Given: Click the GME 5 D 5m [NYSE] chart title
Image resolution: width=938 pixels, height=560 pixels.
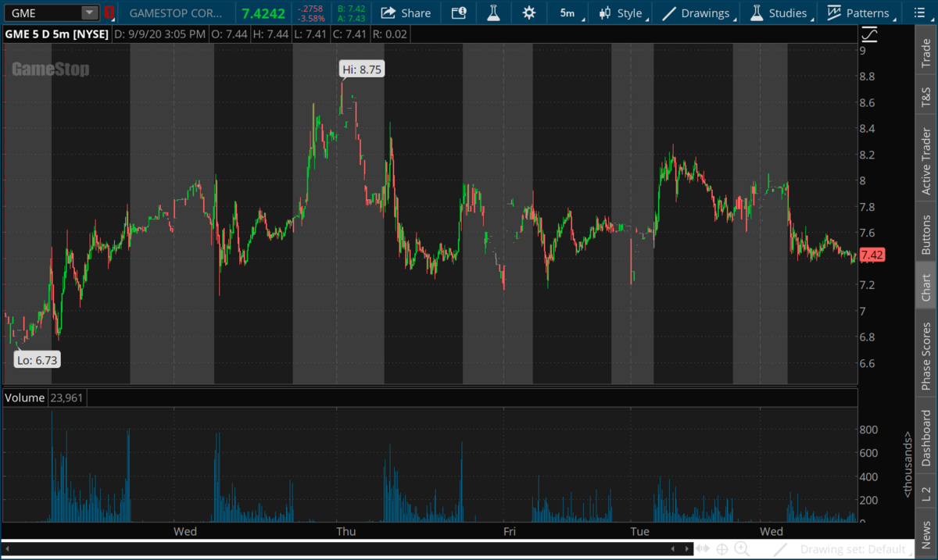Looking at the screenshot, I should pos(56,34).
